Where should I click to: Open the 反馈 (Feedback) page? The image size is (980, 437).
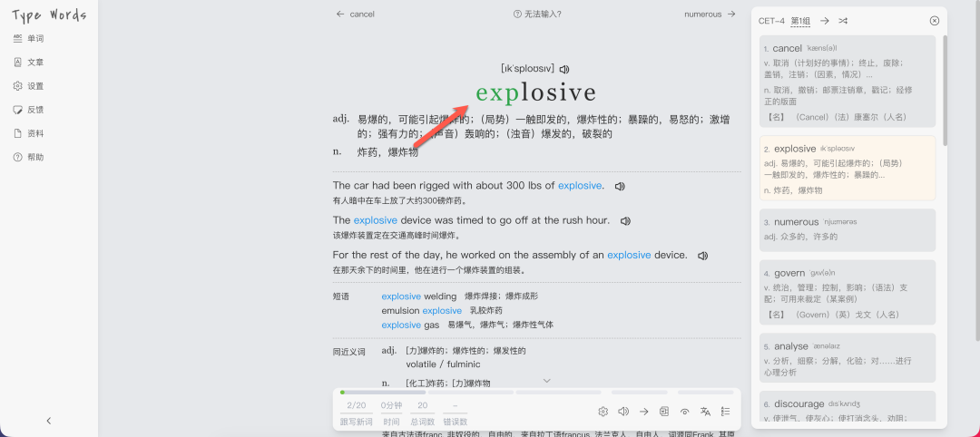pyautogui.click(x=29, y=110)
